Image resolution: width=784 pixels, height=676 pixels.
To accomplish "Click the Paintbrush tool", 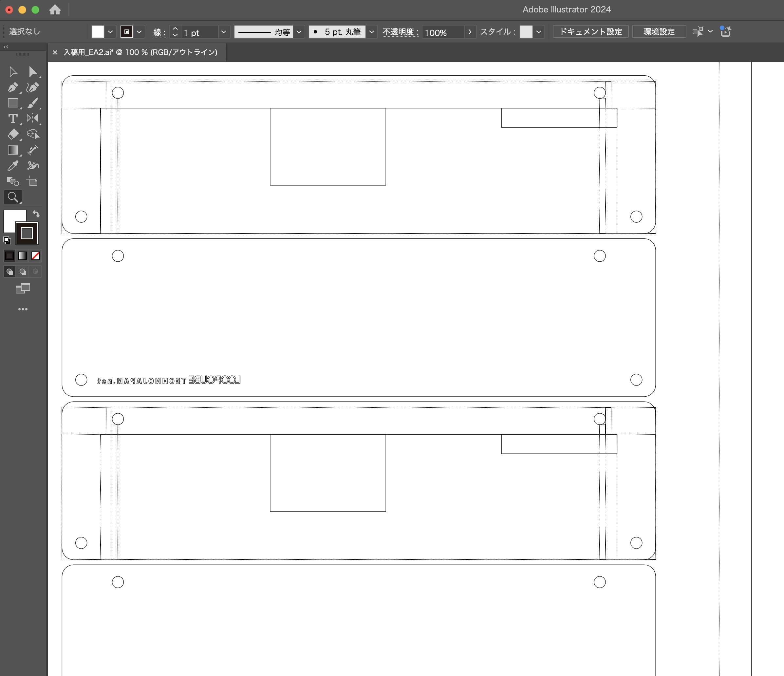I will (33, 103).
